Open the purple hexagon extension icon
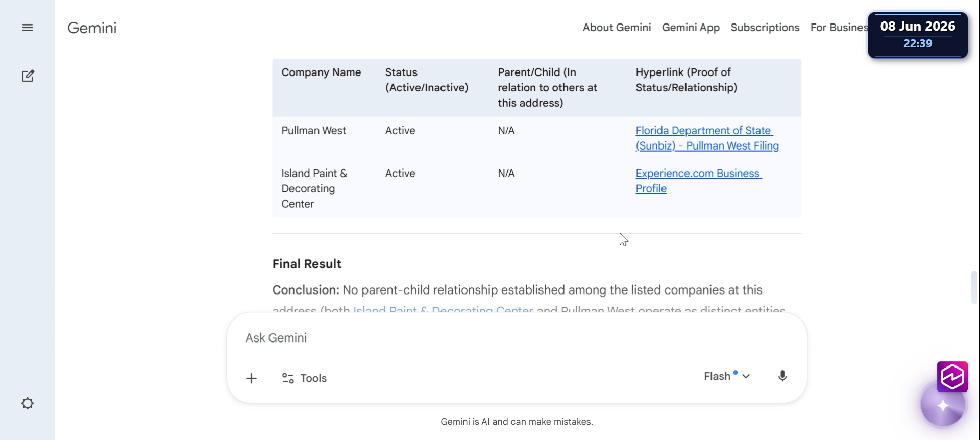Image resolution: width=980 pixels, height=440 pixels. tap(952, 377)
